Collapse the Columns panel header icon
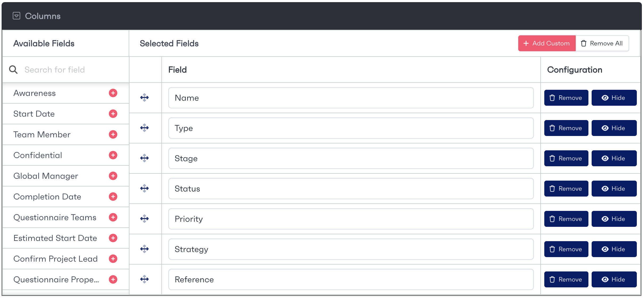This screenshot has height=298, width=644. pos(16,16)
